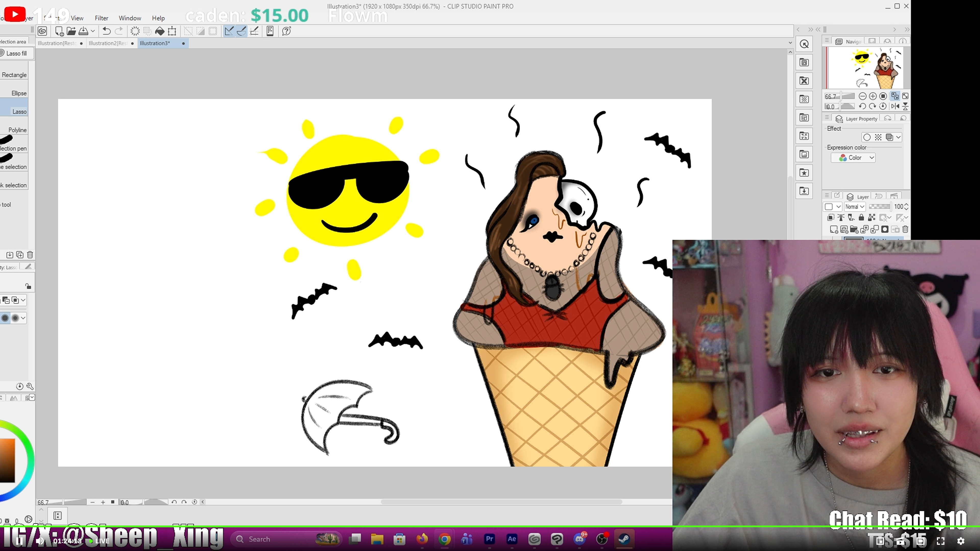Viewport: 980px width, 551px height.
Task: Click the New canvas icon
Action: click(x=59, y=31)
